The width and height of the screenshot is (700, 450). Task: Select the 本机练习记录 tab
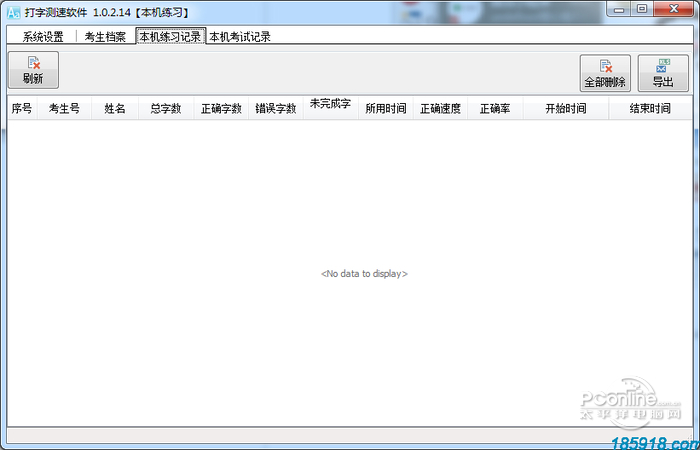pyautogui.click(x=171, y=37)
